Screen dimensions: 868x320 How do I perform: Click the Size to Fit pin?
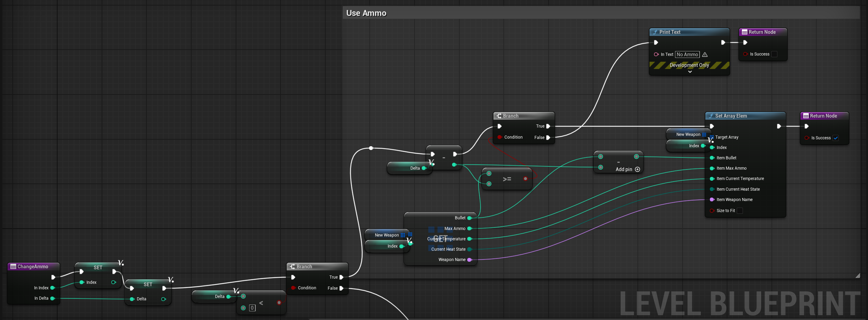click(x=712, y=211)
